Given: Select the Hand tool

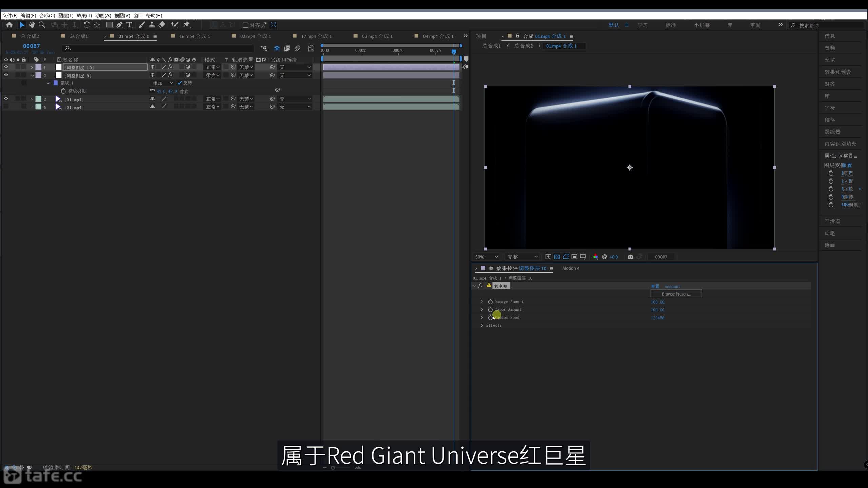Looking at the screenshot, I should [32, 25].
